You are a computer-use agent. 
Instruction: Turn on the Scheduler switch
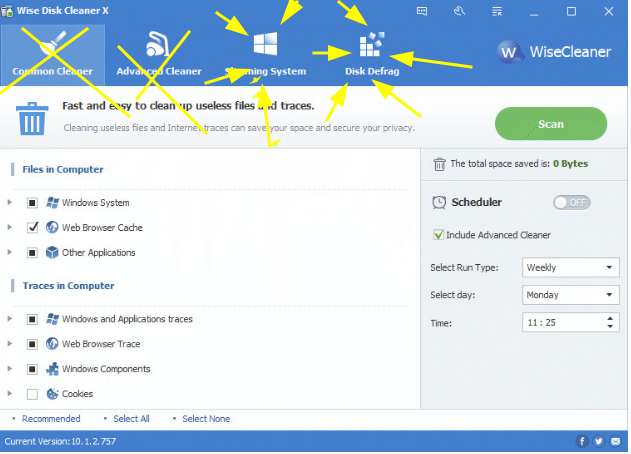point(574,204)
